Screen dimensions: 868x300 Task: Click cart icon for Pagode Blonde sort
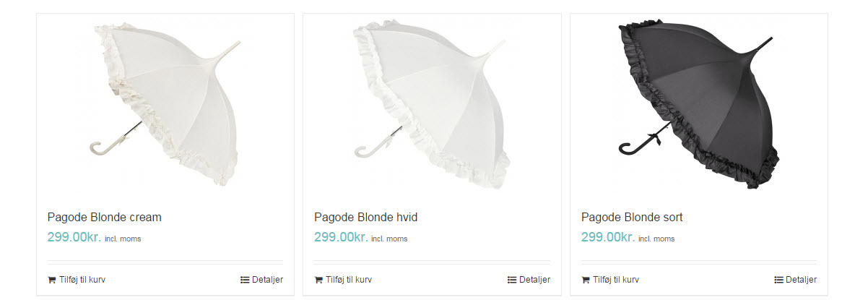pos(586,280)
